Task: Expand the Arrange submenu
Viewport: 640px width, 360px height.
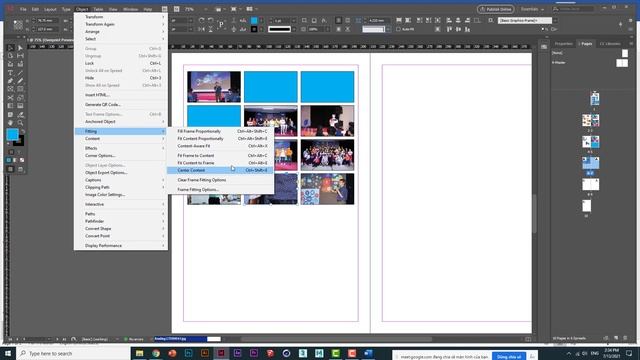Action: click(121, 31)
